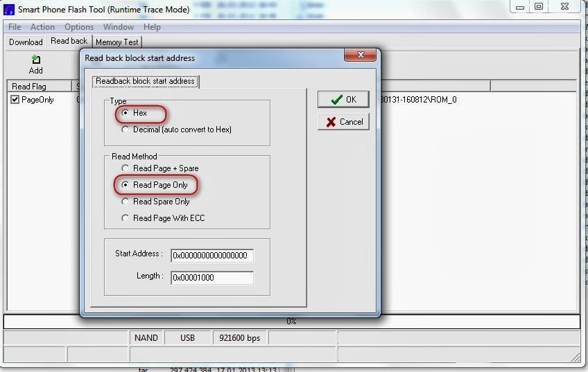This screenshot has height=372, width=588.
Task: Choose Read Page With ECC method
Action: pos(126,218)
